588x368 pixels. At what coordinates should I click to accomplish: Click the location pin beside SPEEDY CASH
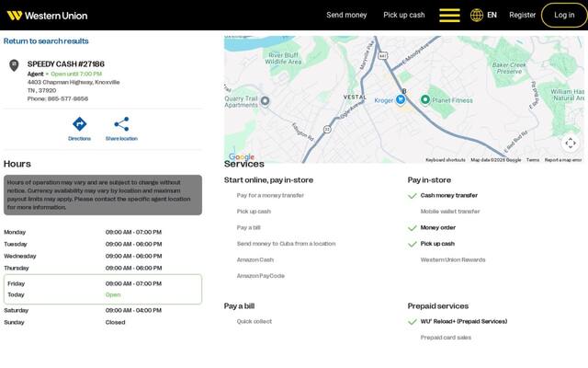[x=14, y=65]
